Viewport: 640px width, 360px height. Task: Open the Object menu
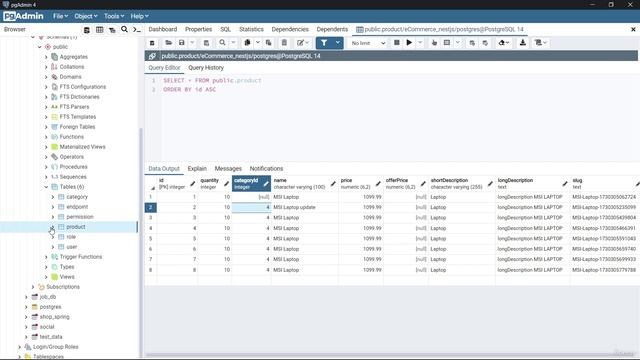(86, 16)
